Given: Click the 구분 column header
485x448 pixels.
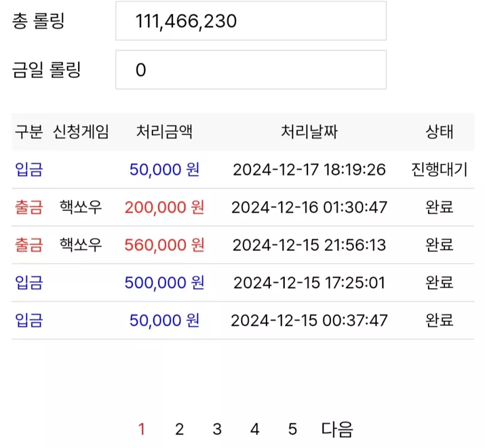Looking at the screenshot, I should tap(29, 132).
